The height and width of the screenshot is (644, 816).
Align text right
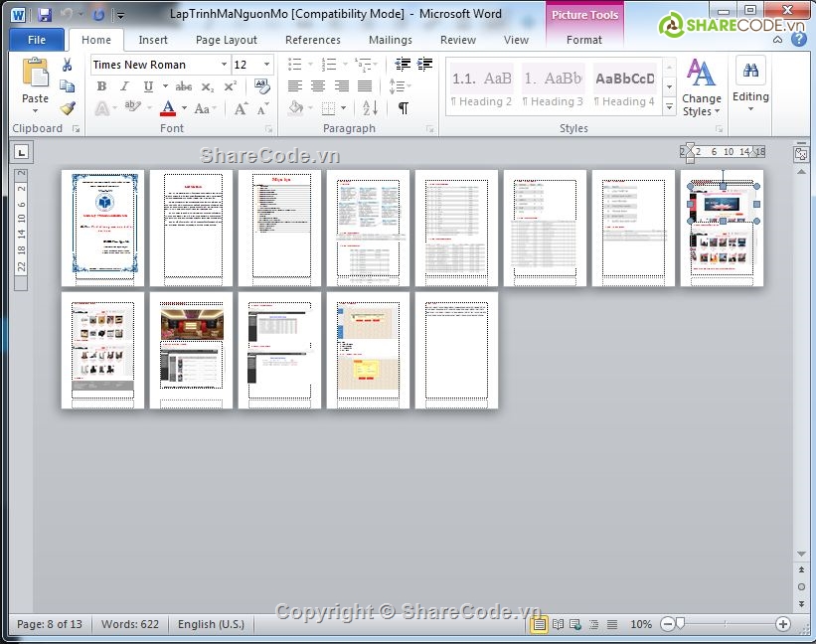click(x=341, y=85)
